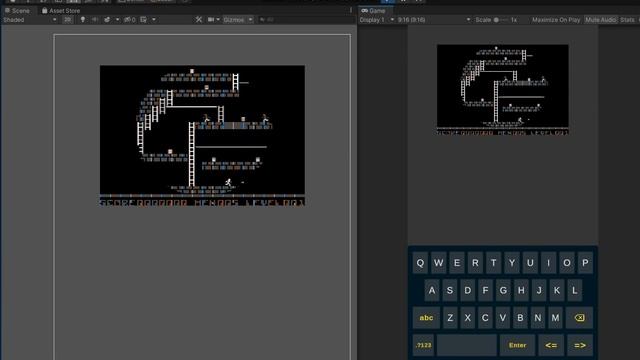Tap the P key
The height and width of the screenshot is (360, 640).
click(x=585, y=263)
